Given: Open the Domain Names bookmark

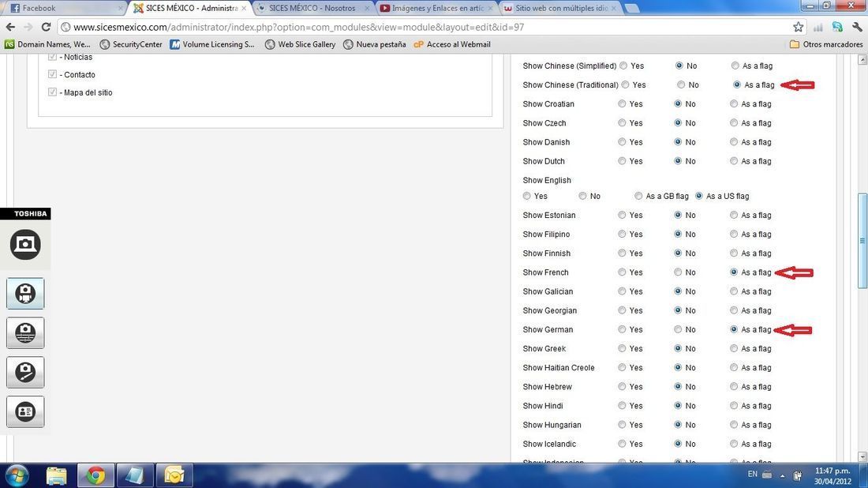Looking at the screenshot, I should click(47, 44).
